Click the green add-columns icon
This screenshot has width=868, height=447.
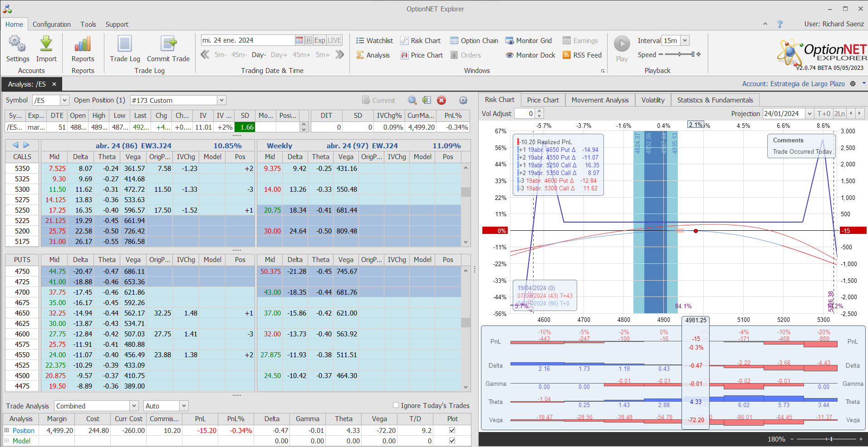(x=427, y=100)
